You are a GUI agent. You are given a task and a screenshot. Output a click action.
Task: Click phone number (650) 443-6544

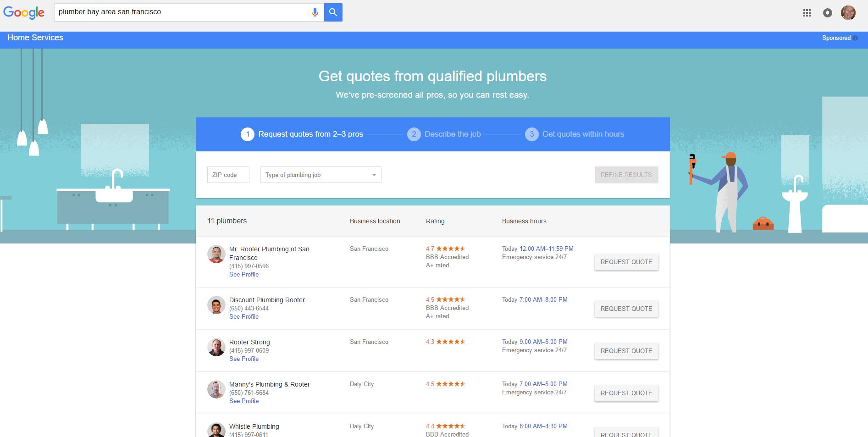[249, 309]
